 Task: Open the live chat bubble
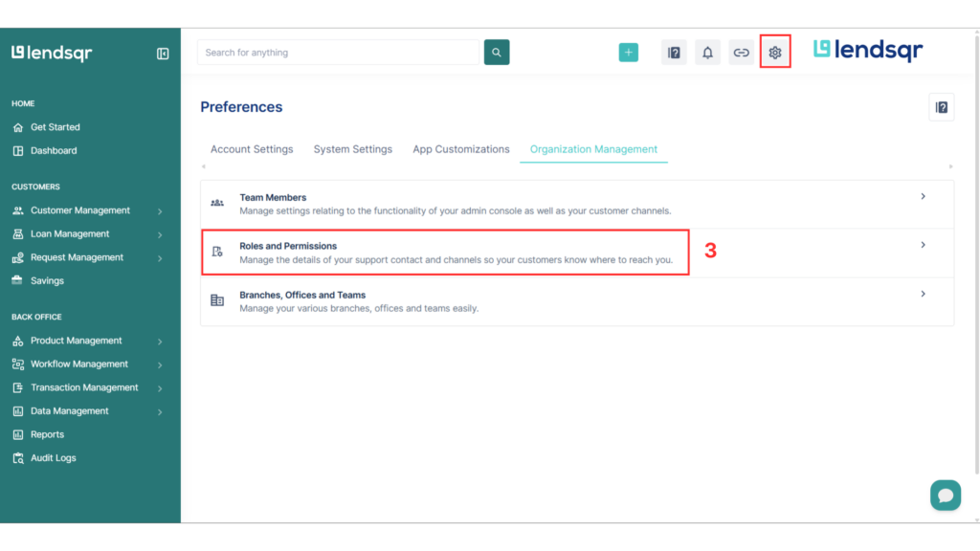[x=946, y=496]
